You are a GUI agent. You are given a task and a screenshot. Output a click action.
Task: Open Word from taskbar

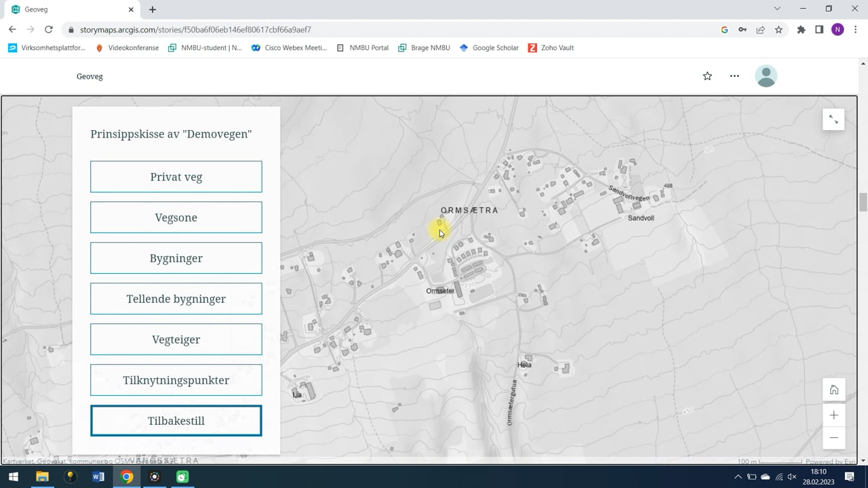[98, 477]
